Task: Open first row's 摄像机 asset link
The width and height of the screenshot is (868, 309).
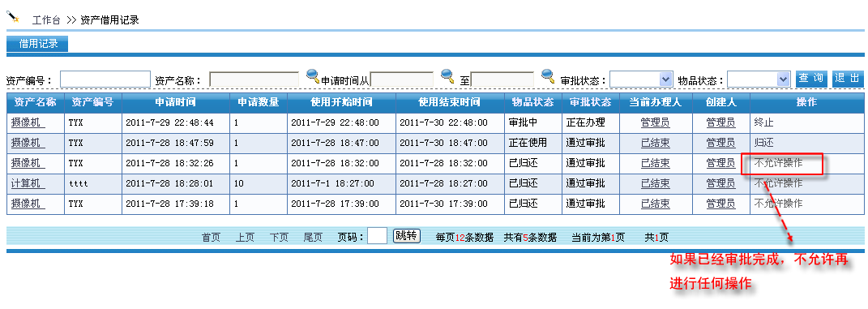Action: click(27, 122)
